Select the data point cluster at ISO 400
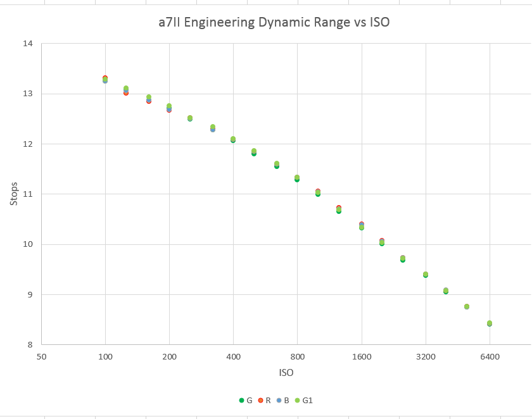The width and height of the screenshot is (532, 419). click(233, 139)
